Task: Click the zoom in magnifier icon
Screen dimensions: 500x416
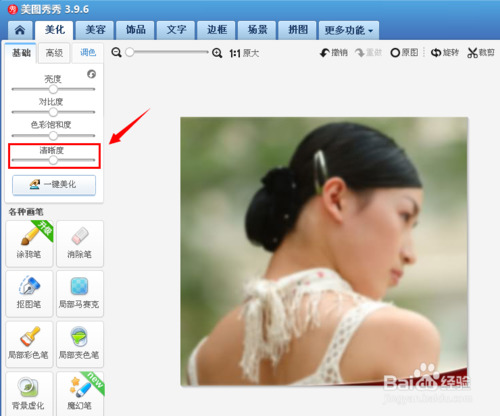Action: [217, 53]
